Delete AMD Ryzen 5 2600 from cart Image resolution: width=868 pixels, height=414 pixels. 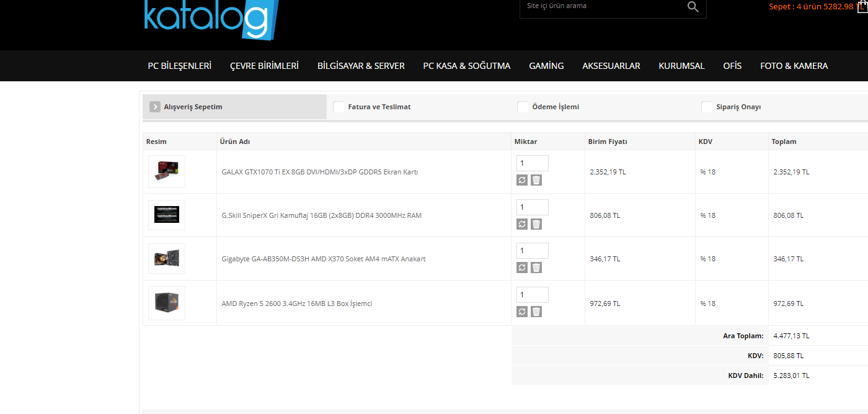coord(536,311)
